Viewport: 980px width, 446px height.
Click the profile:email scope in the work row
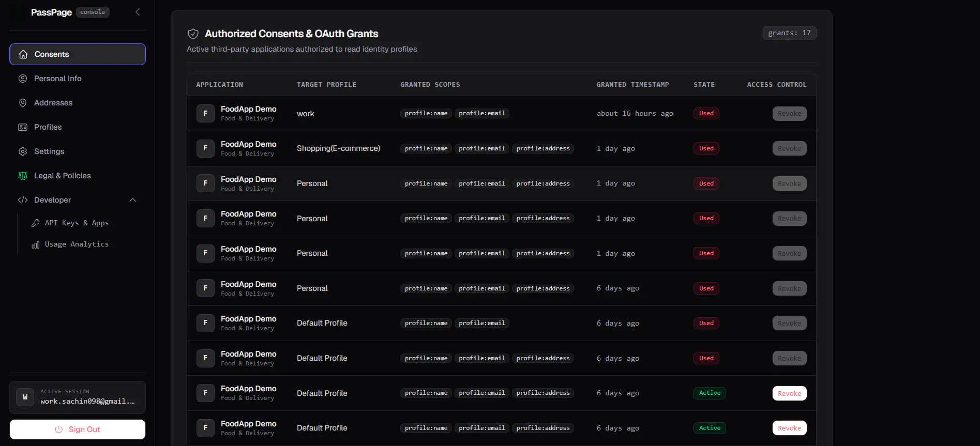(482, 114)
